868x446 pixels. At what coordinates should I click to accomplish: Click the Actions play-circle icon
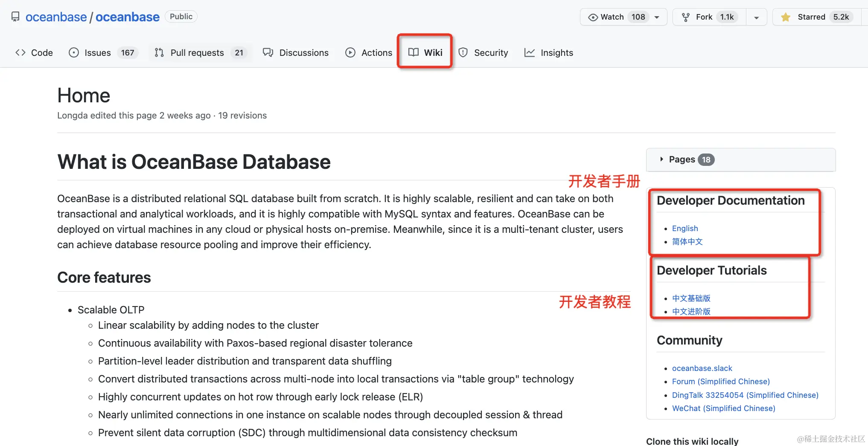click(x=350, y=52)
